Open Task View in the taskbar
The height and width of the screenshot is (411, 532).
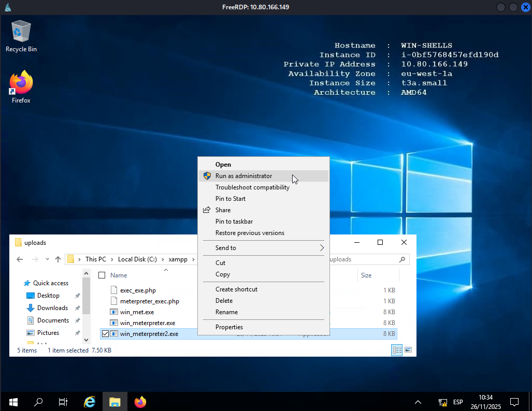(63, 402)
